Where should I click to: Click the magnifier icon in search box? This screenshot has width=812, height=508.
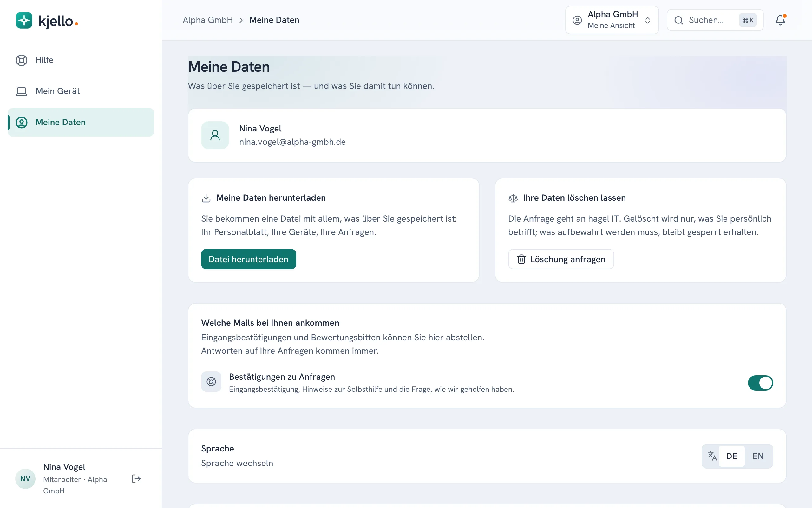coord(678,20)
